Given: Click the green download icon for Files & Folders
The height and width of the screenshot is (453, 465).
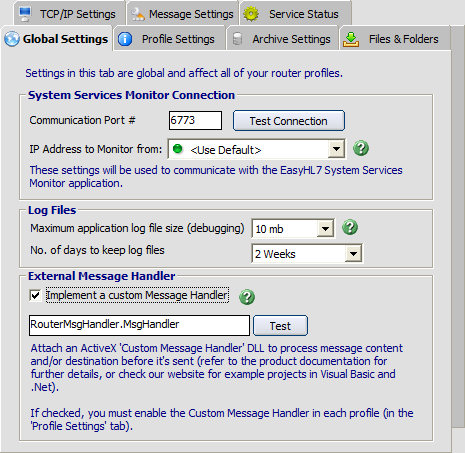Looking at the screenshot, I should pos(351,39).
